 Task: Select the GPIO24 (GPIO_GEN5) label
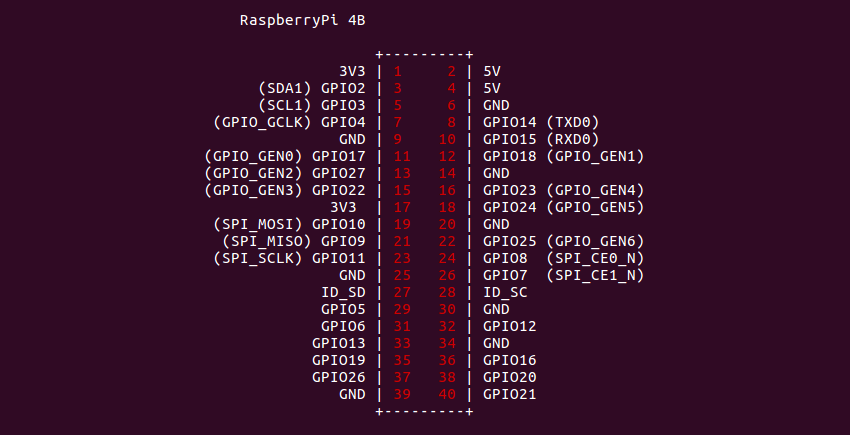click(564, 208)
